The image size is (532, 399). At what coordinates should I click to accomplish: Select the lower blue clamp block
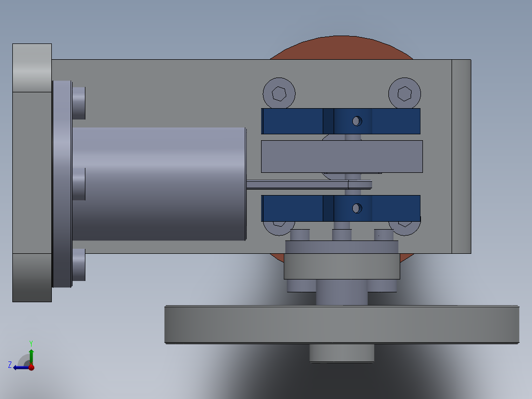coord(341,208)
